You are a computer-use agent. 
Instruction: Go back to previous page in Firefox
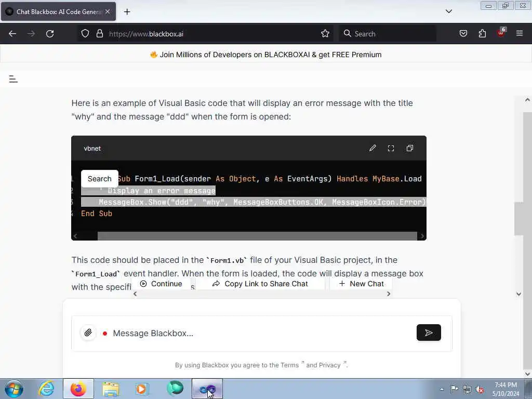[12, 34]
